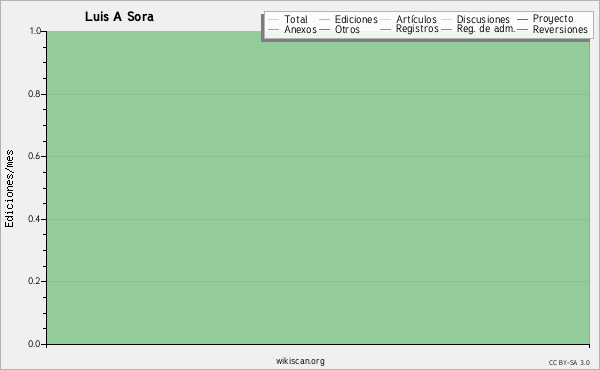Click the purple Otros color line

tap(324, 29)
